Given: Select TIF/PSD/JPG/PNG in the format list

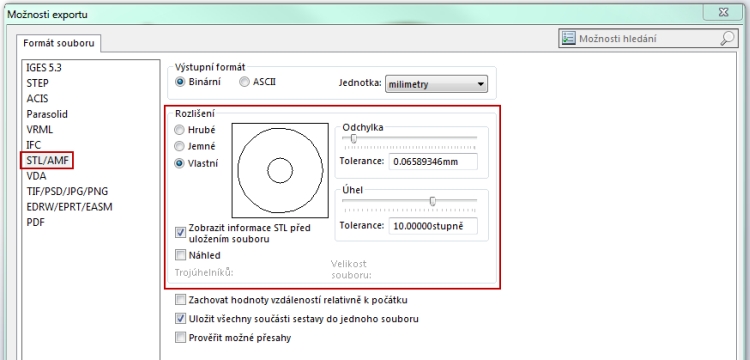Looking at the screenshot, I should pos(67,191).
